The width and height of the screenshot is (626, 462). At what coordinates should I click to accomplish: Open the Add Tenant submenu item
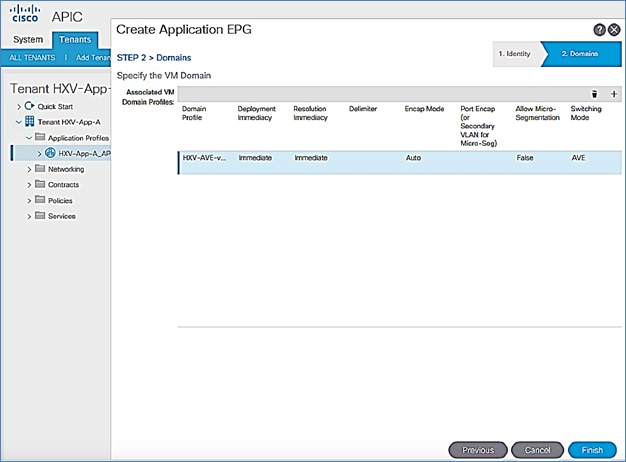[93, 58]
